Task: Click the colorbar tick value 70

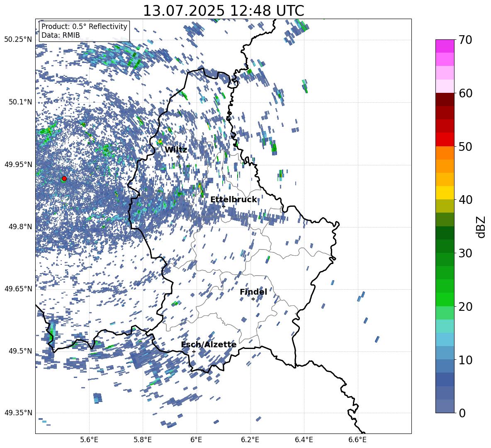Action: click(x=465, y=40)
